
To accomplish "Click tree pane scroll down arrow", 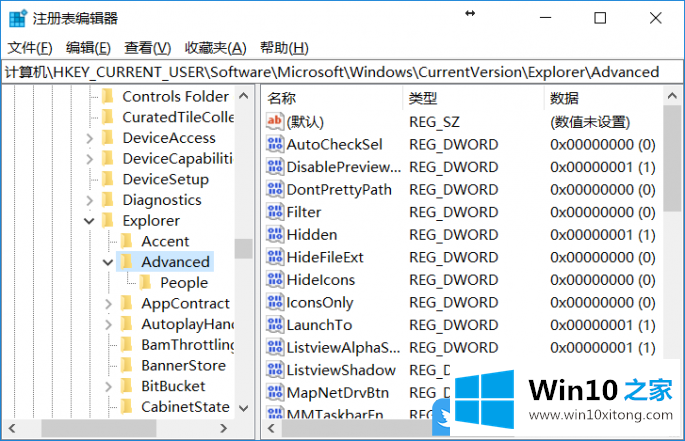I will click(x=244, y=408).
